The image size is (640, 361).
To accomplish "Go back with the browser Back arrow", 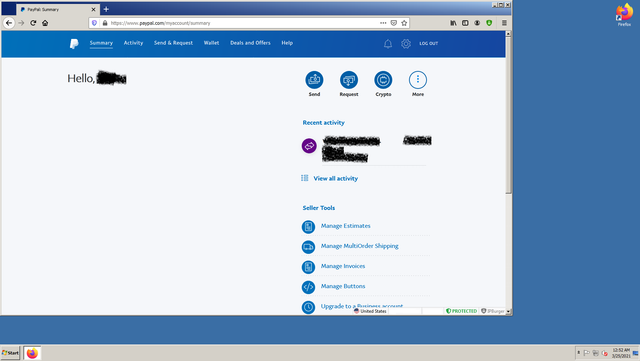I will 9,23.
